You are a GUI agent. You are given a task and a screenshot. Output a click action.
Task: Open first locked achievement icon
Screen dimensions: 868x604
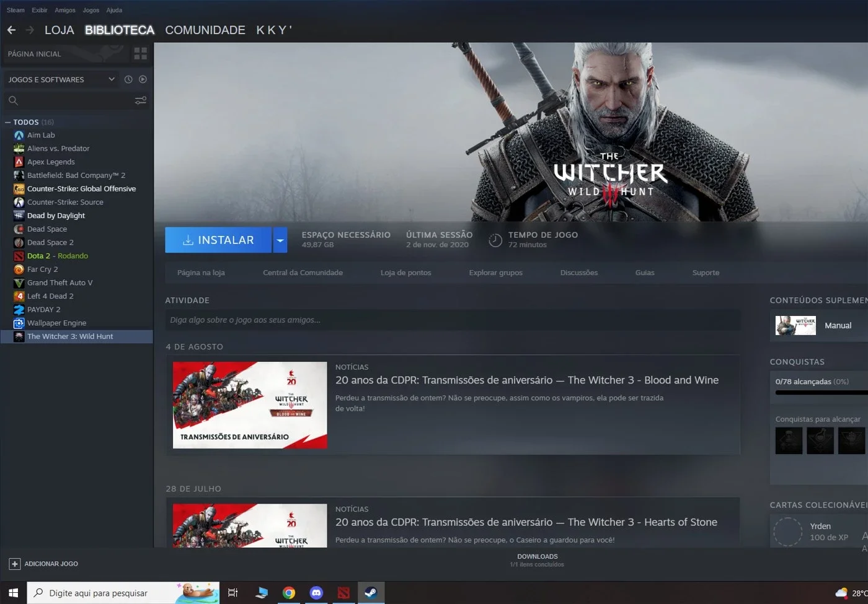coord(789,440)
